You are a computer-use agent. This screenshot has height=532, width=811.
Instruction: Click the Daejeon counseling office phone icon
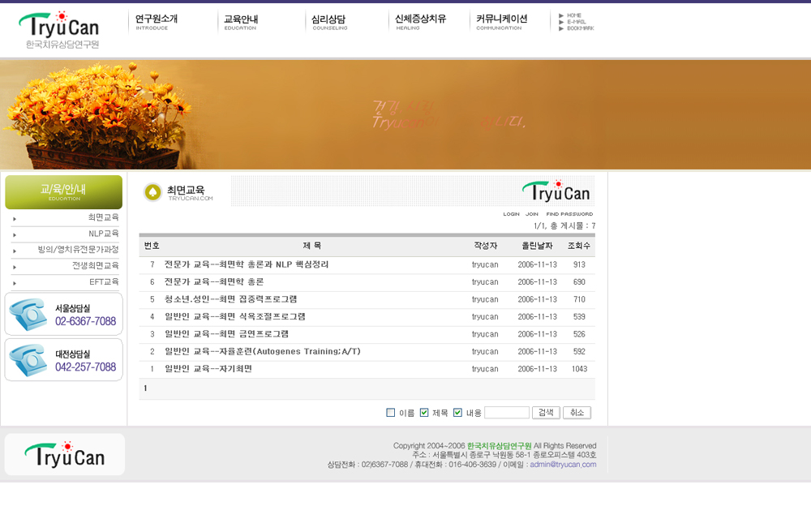[27, 360]
